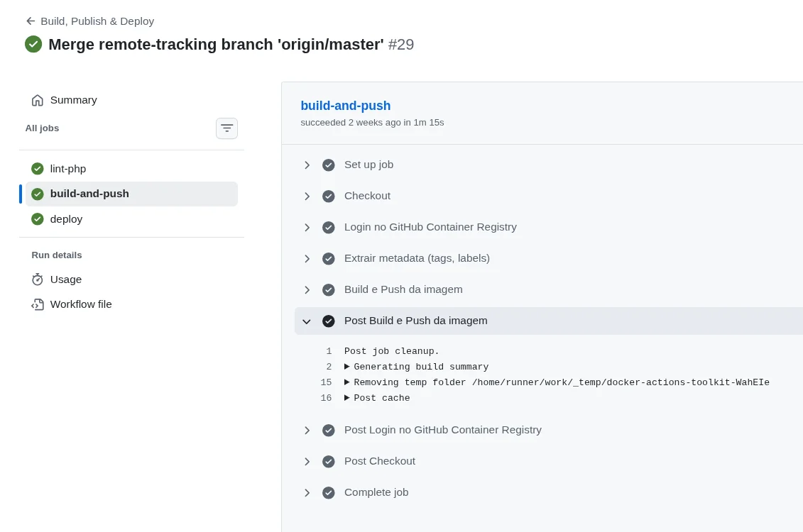Switch to the Workflow file view
The image size is (803, 532).
[81, 304]
